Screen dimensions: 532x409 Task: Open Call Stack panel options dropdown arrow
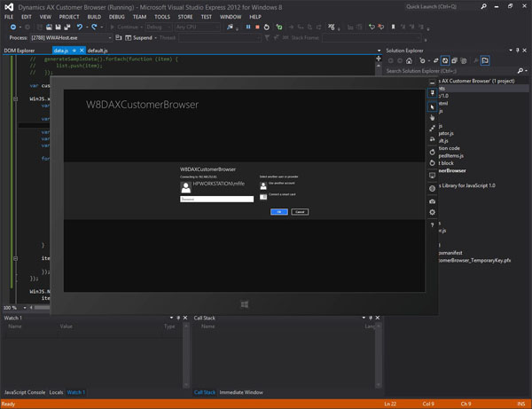[364, 318]
